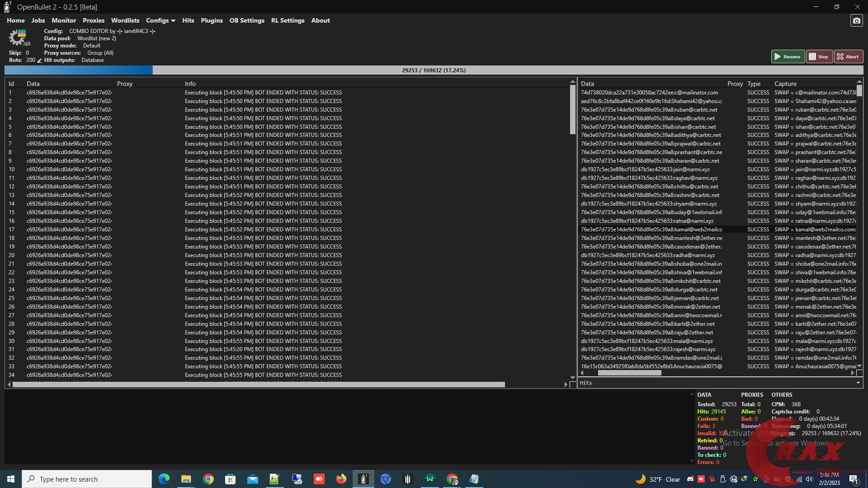This screenshot has height=488, width=868.
Task: Open File Explorer from the taskbar
Action: point(186,479)
